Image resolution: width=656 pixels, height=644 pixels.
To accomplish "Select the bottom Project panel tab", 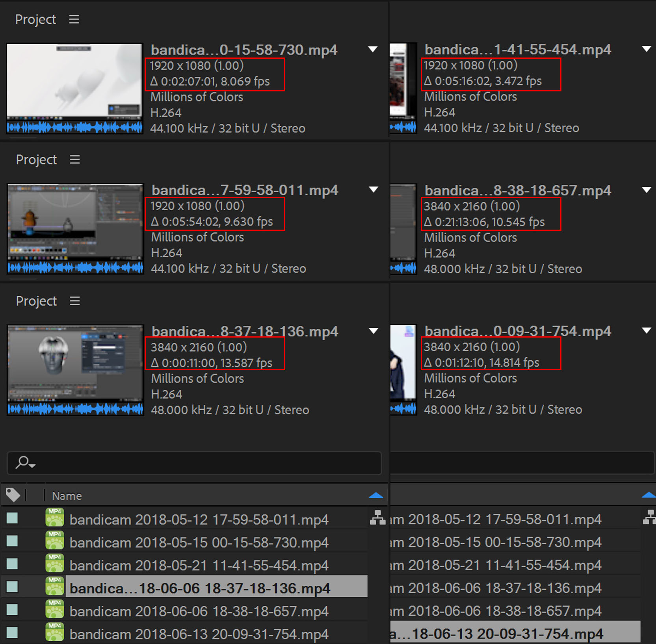I will (36, 301).
